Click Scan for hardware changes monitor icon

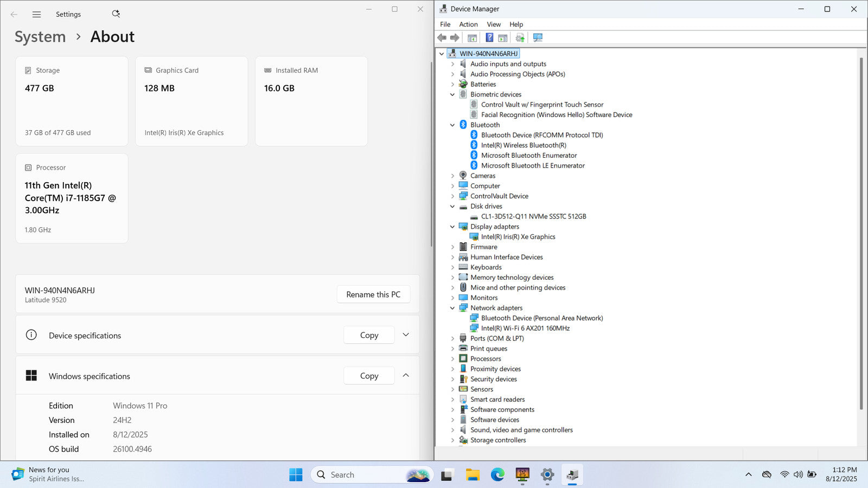[x=538, y=37]
